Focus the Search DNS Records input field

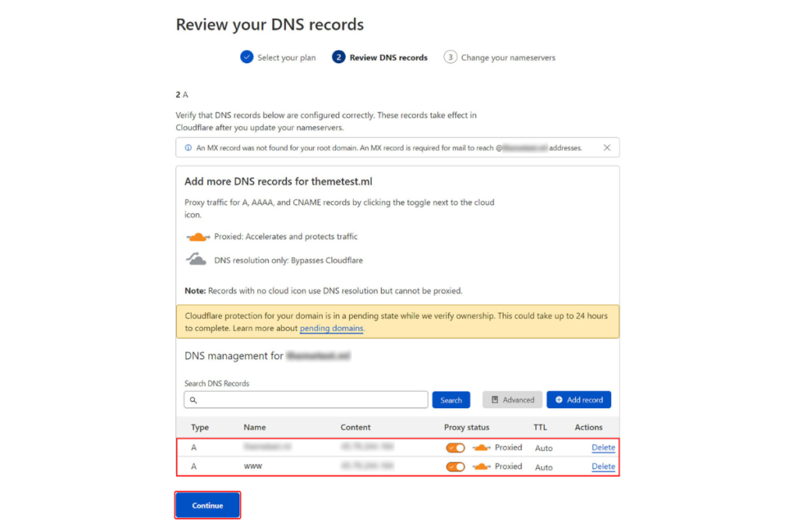point(305,400)
